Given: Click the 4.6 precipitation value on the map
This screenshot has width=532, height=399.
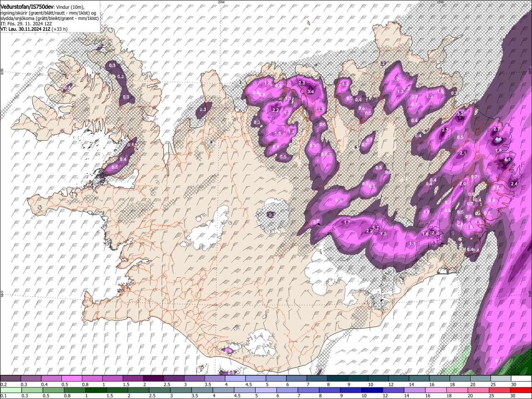Looking at the screenshot, I should tap(499, 139).
